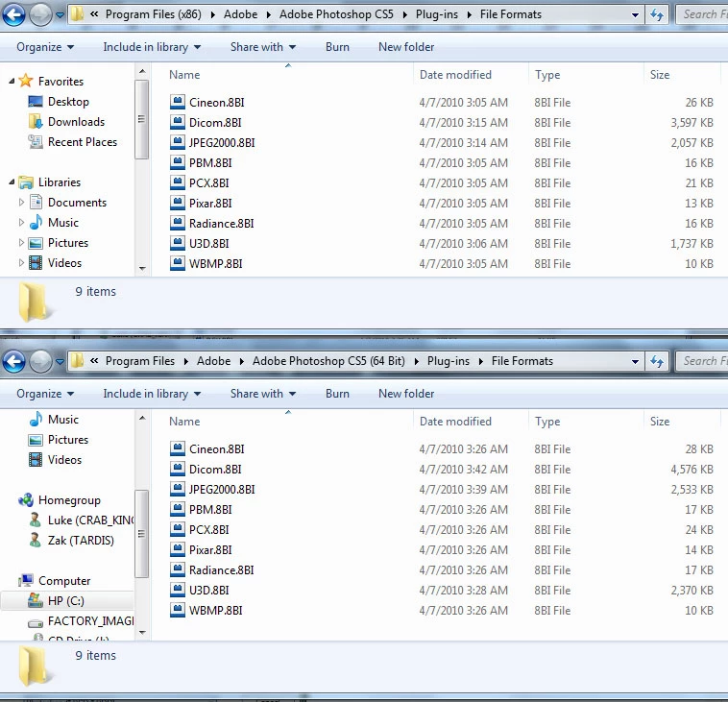Open address bar history dropdown in bottom window
Viewport: 728px width, 702px height.
pyautogui.click(x=635, y=361)
